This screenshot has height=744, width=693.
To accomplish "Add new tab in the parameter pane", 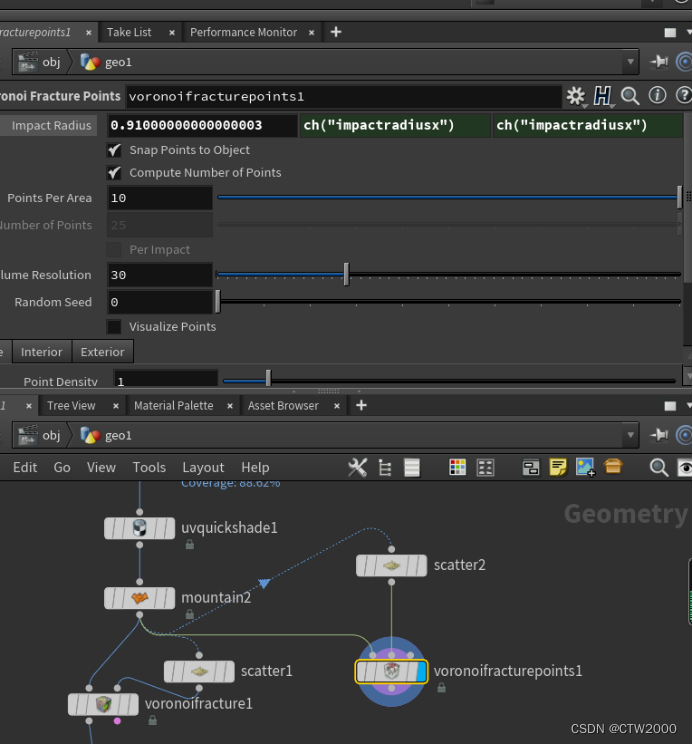I will tap(336, 32).
